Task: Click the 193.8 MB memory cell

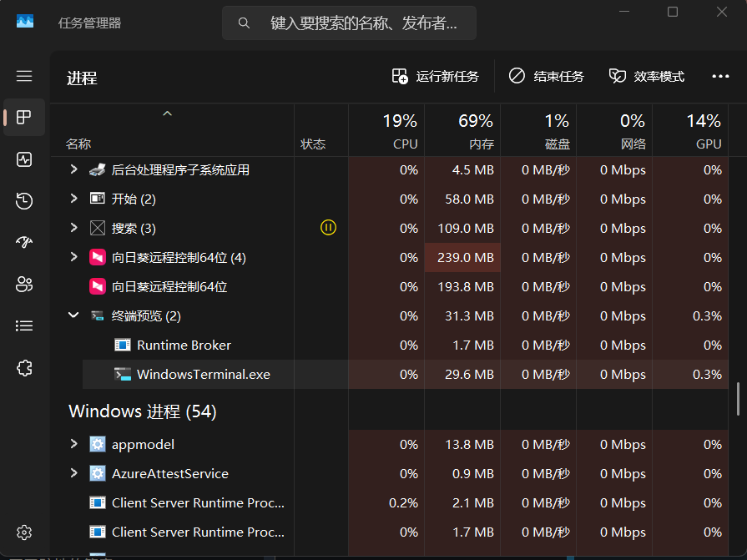Action: [462, 286]
